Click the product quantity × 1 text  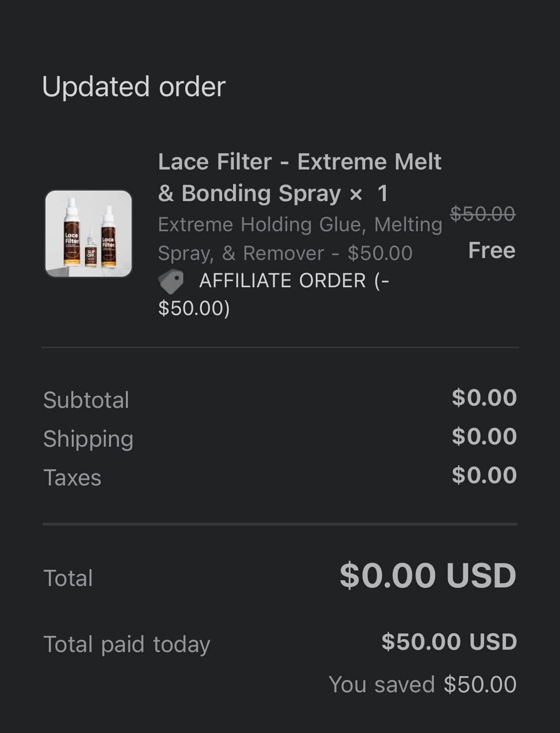369,193
